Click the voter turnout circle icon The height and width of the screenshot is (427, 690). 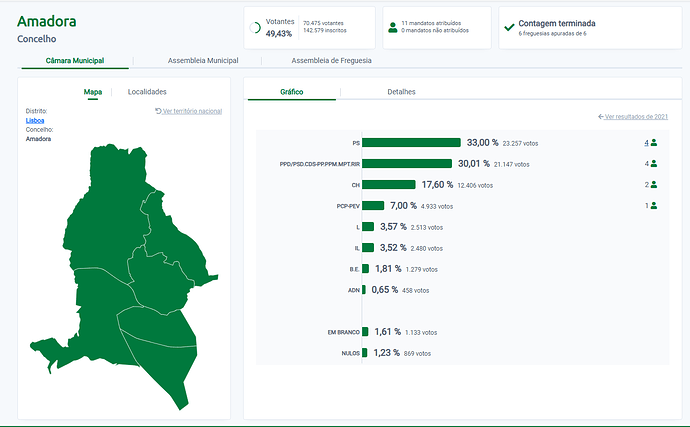pyautogui.click(x=255, y=28)
